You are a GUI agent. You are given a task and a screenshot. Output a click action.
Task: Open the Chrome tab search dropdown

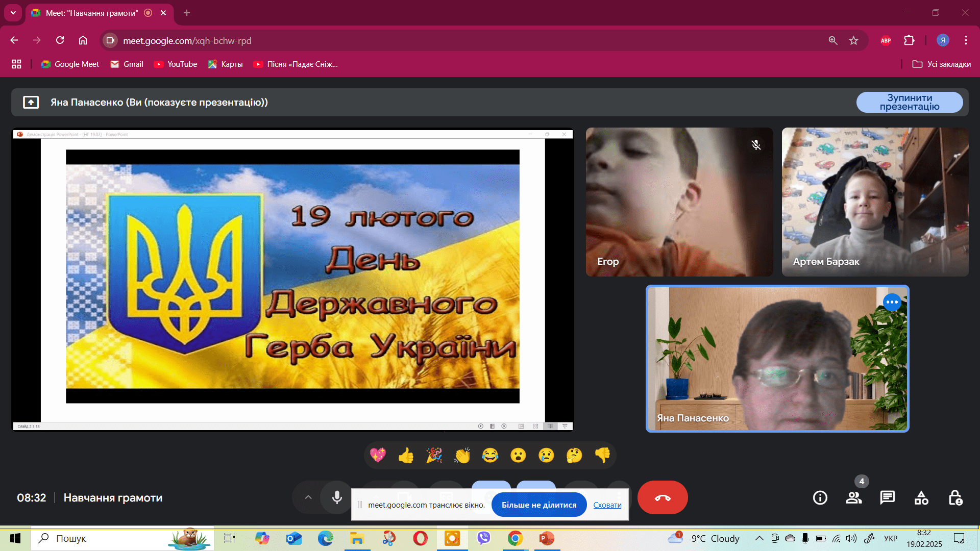[x=13, y=13]
